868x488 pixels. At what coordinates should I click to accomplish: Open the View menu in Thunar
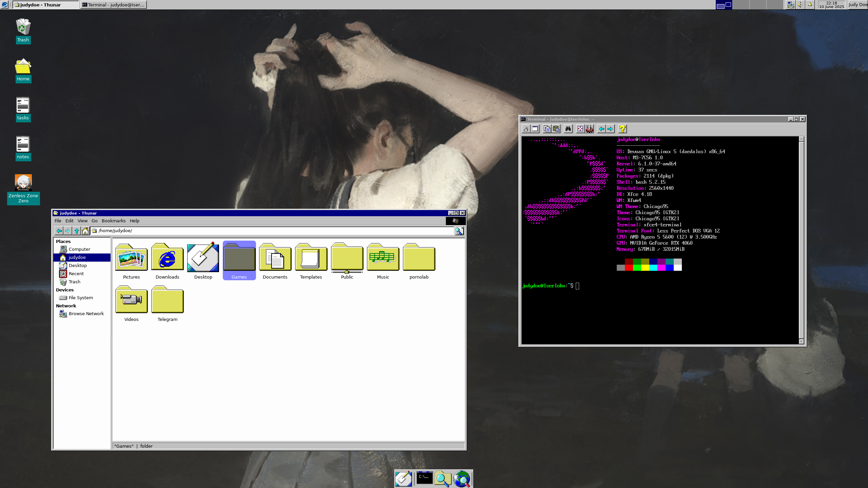(x=82, y=221)
